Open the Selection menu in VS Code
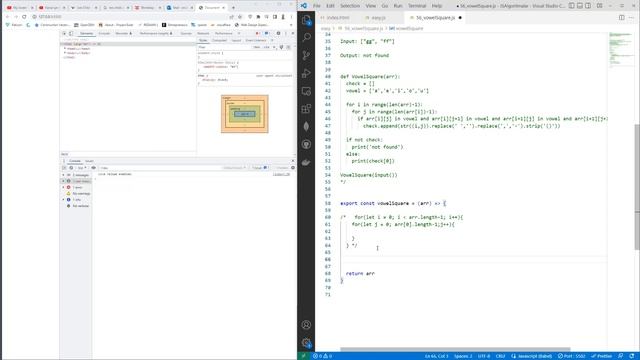The width and height of the screenshot is (640, 360). tap(350, 6)
